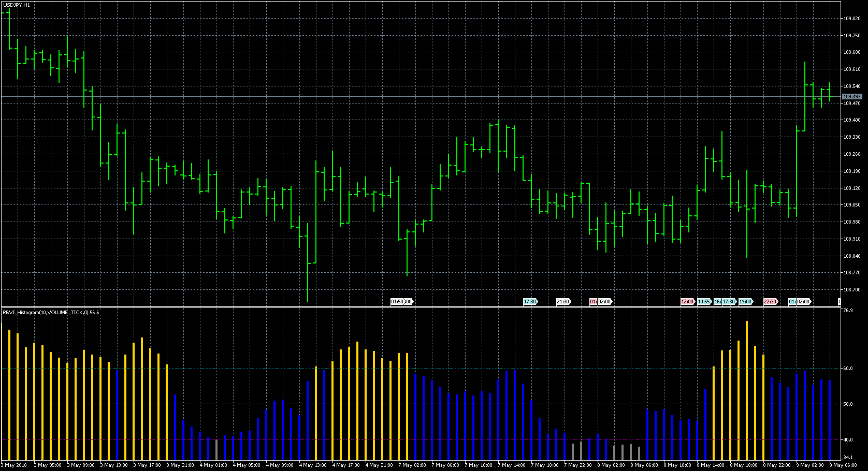The image size is (868, 471).
Task: Click the 34.1 indicator scale minimum
Action: click(x=848, y=458)
